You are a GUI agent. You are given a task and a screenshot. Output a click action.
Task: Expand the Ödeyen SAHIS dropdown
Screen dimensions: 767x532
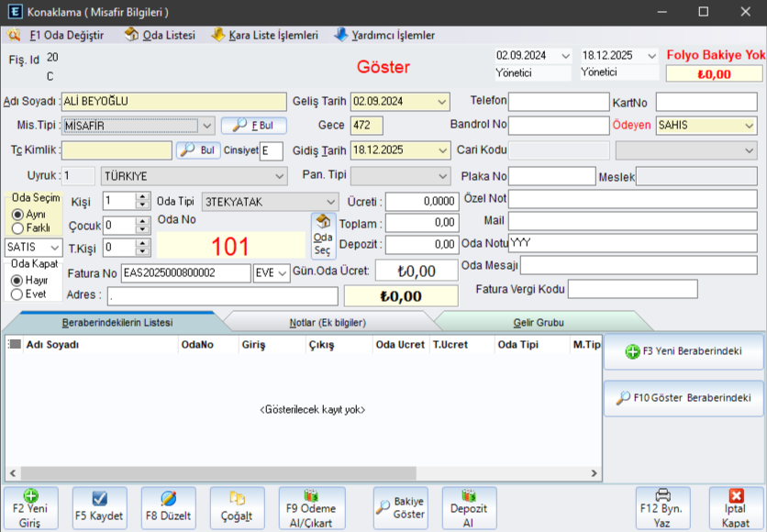coord(750,126)
